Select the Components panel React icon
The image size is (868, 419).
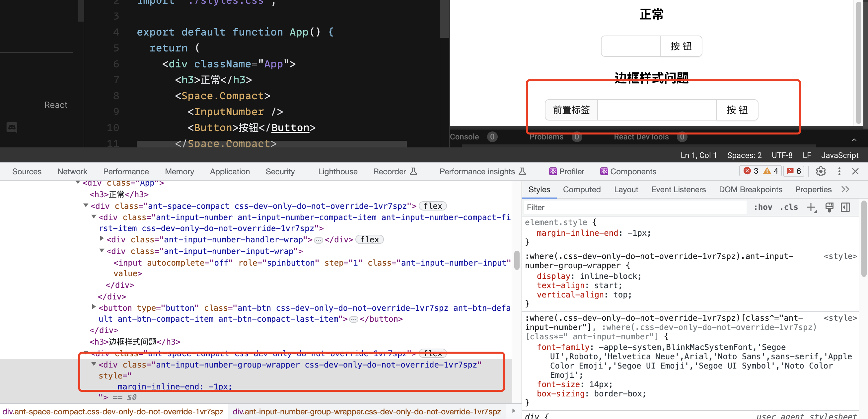(604, 171)
